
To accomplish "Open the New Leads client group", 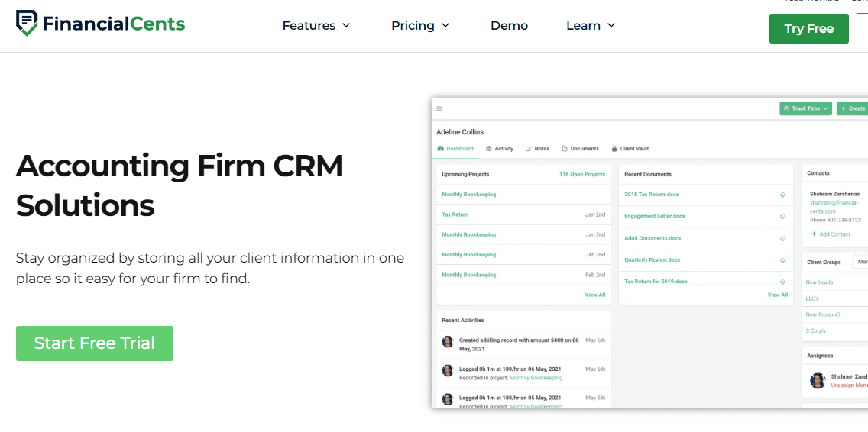I will tap(819, 282).
